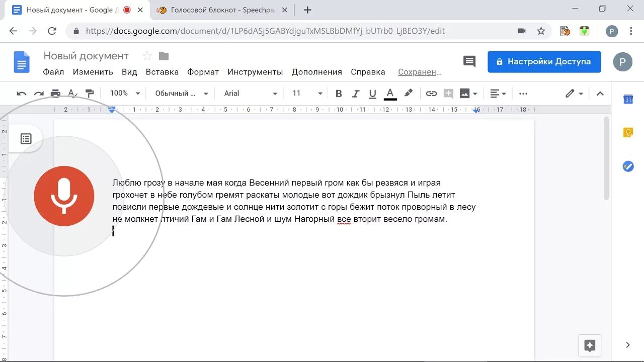Open Google Docs home logo

[22, 62]
